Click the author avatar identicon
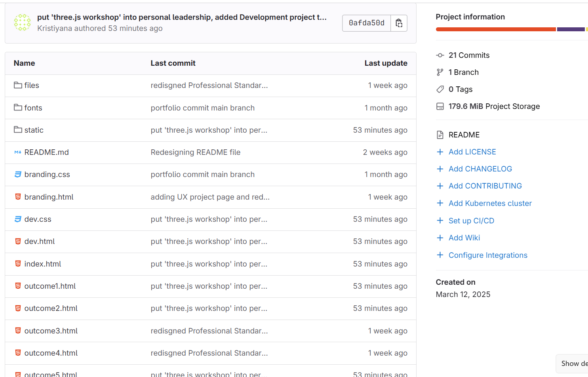Image resolution: width=588 pixels, height=377 pixels. tap(22, 23)
